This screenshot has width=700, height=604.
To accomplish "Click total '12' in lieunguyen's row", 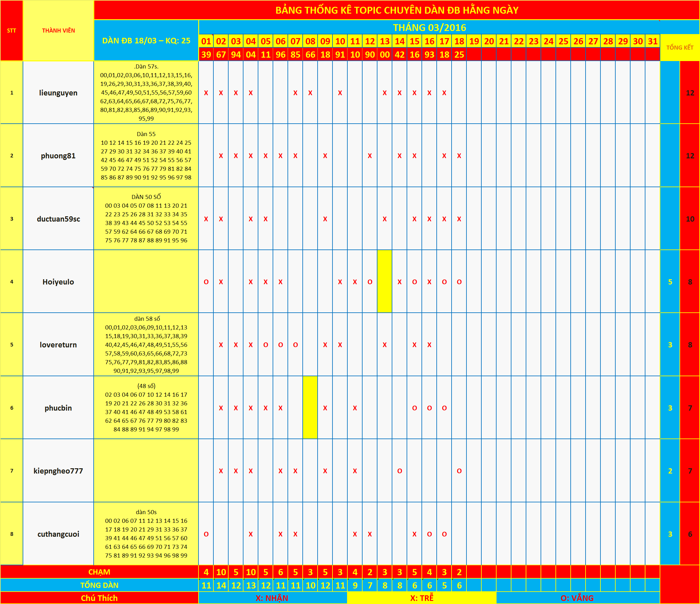I will pos(690,93).
